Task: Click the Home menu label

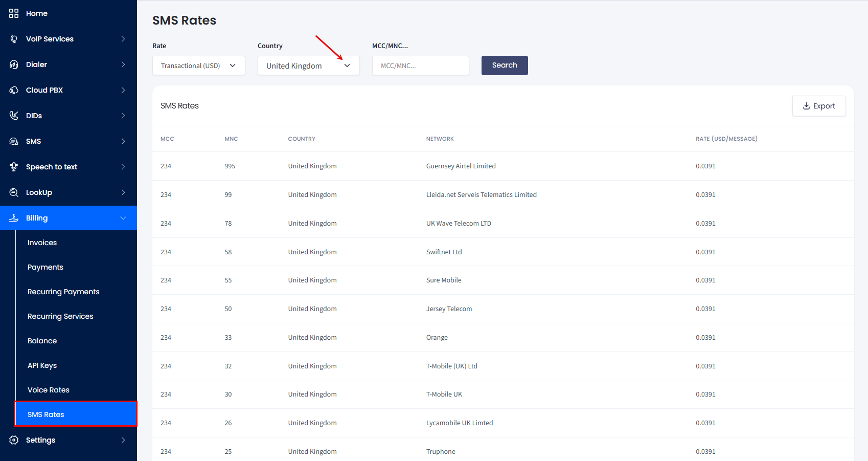Action: (37, 13)
